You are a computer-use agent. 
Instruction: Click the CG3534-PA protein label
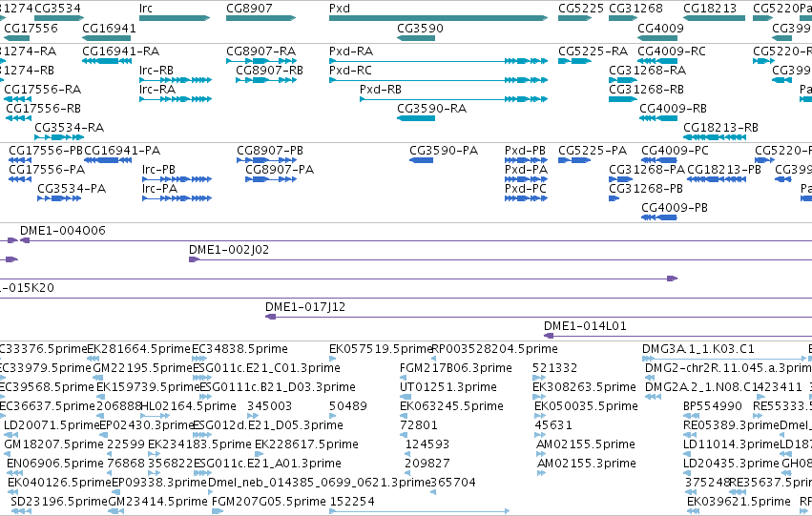pyautogui.click(x=72, y=189)
